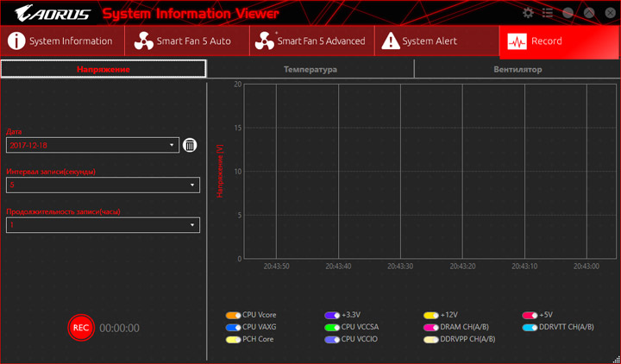
Task: Click the 20:43:00 time axis label
Action: pos(586,267)
